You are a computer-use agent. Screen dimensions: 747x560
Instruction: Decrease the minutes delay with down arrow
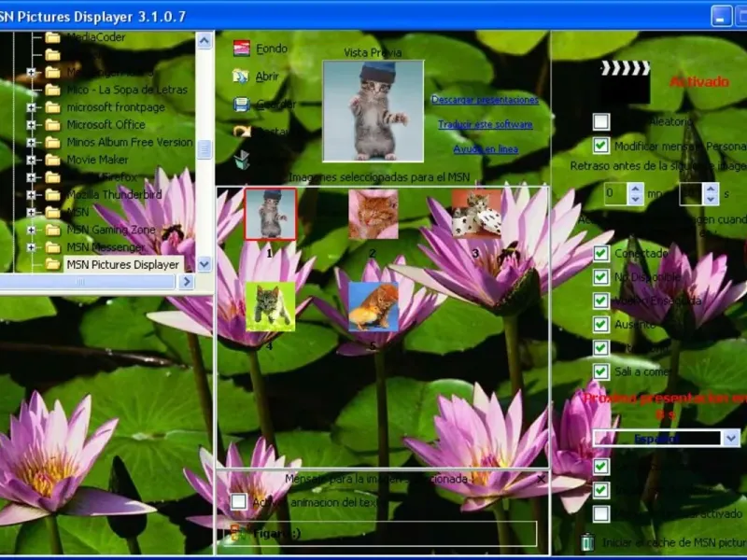(x=635, y=200)
